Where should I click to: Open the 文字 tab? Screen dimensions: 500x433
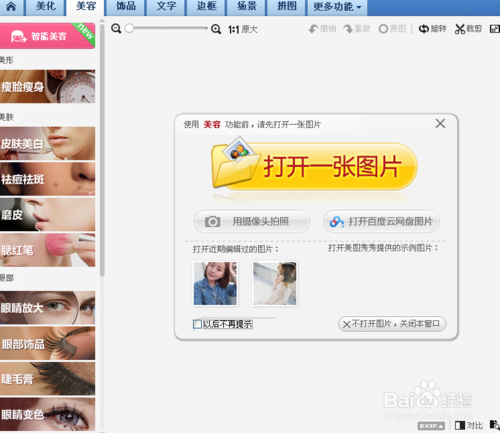[166, 6]
